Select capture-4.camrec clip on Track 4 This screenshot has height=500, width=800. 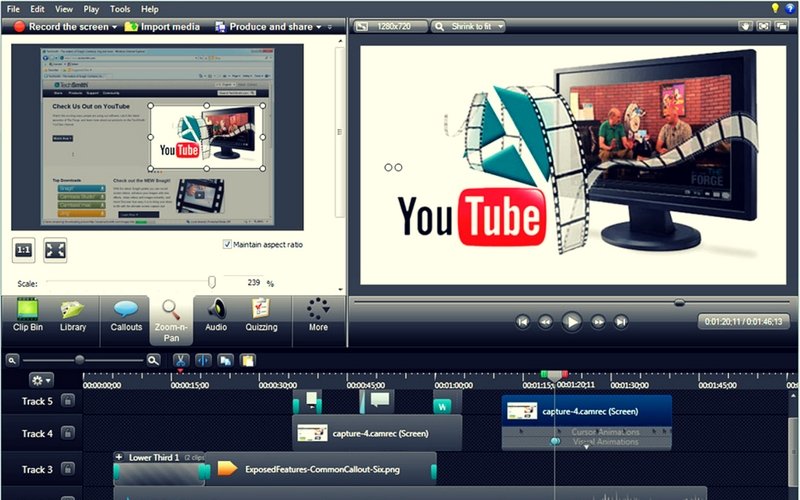[377, 433]
